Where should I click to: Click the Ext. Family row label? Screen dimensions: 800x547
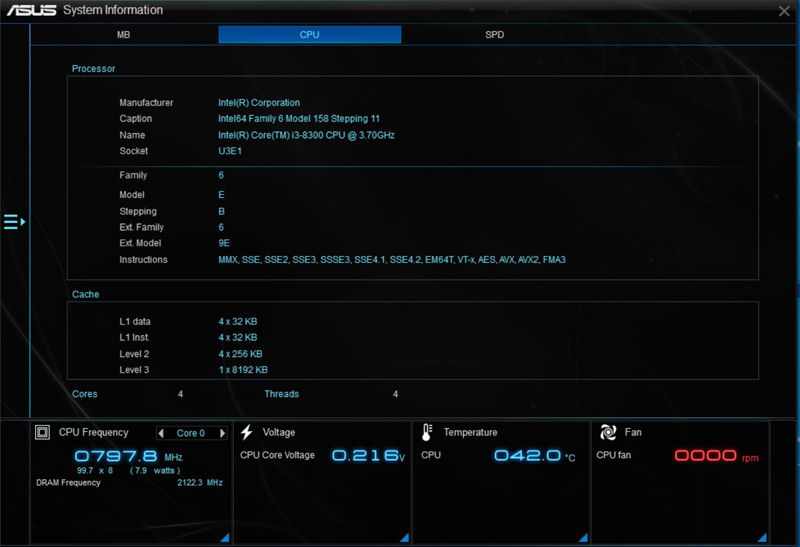tap(141, 227)
